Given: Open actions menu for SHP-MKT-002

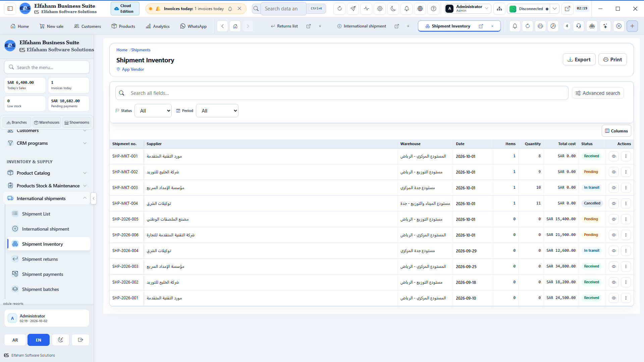Looking at the screenshot, I should click(626, 172).
